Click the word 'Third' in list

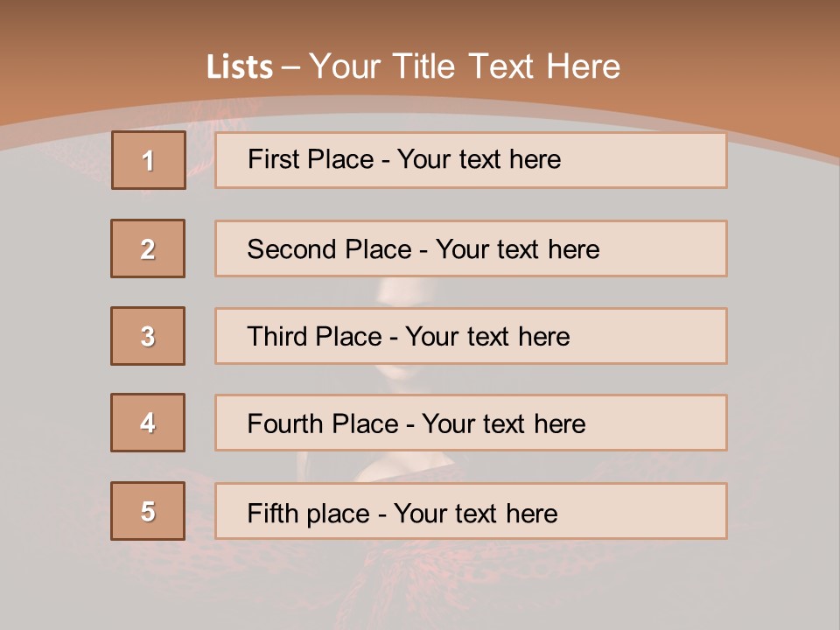pos(279,337)
